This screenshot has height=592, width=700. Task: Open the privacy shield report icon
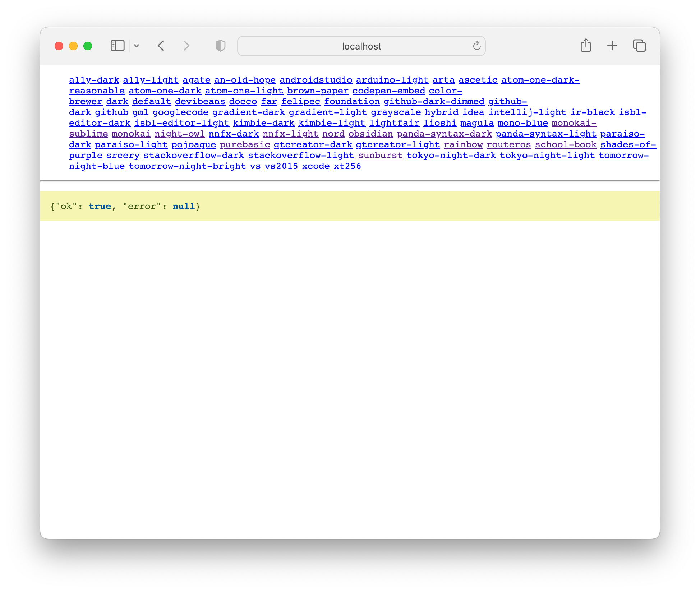tap(220, 46)
